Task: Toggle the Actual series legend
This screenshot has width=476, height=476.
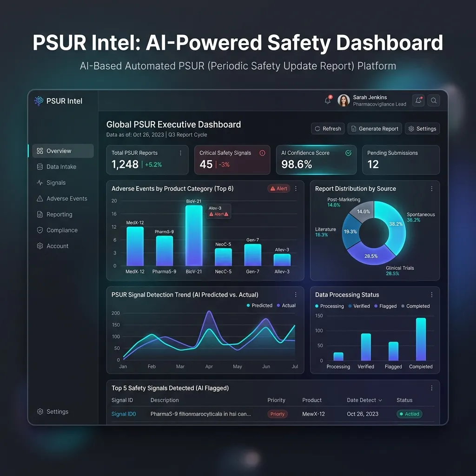Action: pos(286,305)
